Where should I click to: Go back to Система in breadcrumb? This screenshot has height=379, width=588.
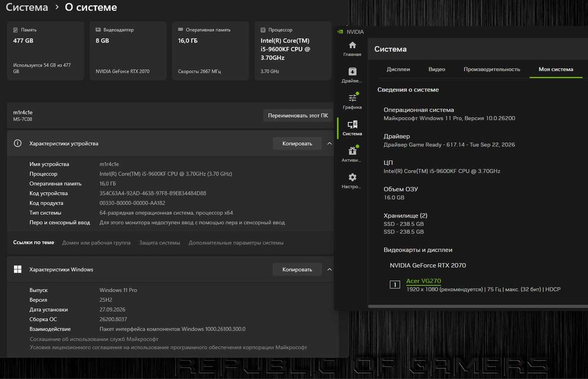(27, 7)
